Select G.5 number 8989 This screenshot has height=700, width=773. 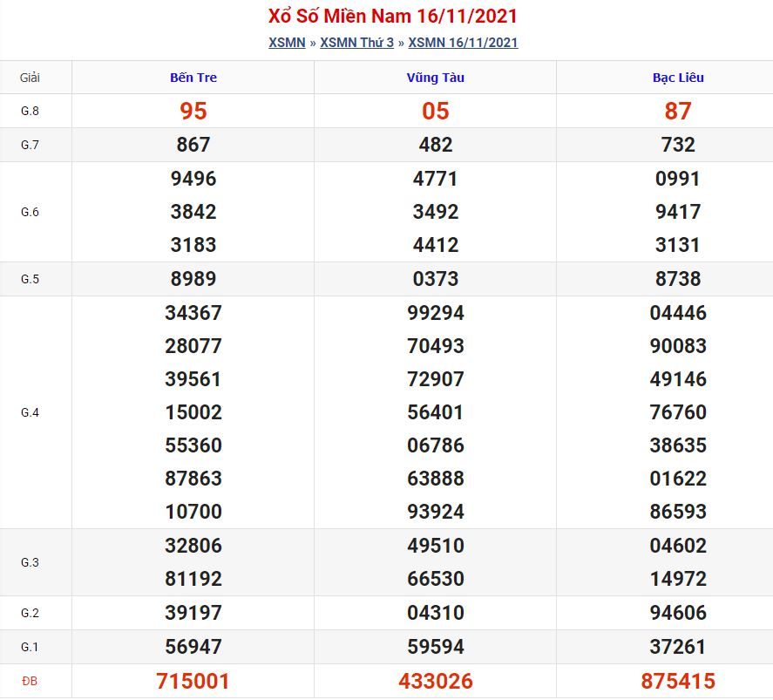[x=193, y=279]
